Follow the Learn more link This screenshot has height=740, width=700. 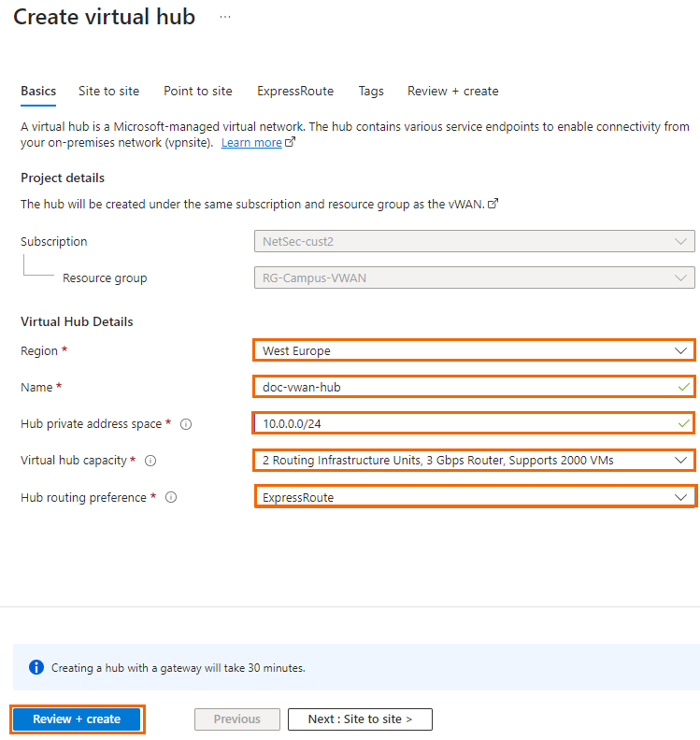coord(251,143)
